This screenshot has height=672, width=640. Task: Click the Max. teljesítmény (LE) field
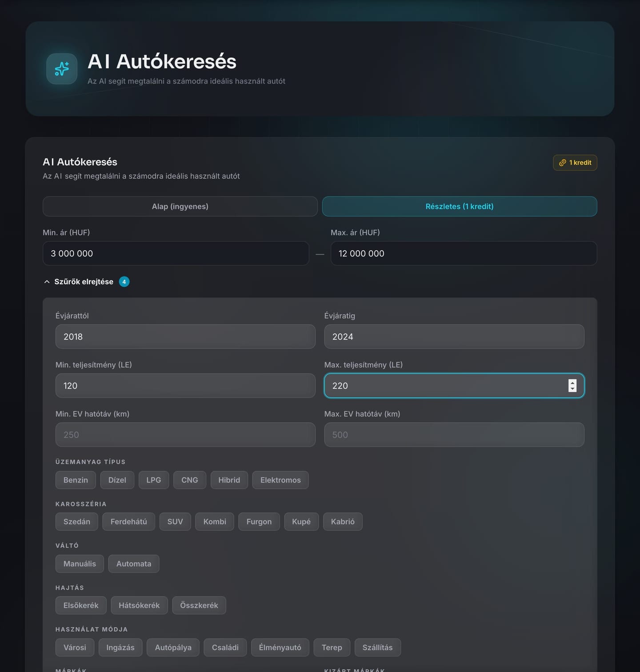tap(454, 385)
